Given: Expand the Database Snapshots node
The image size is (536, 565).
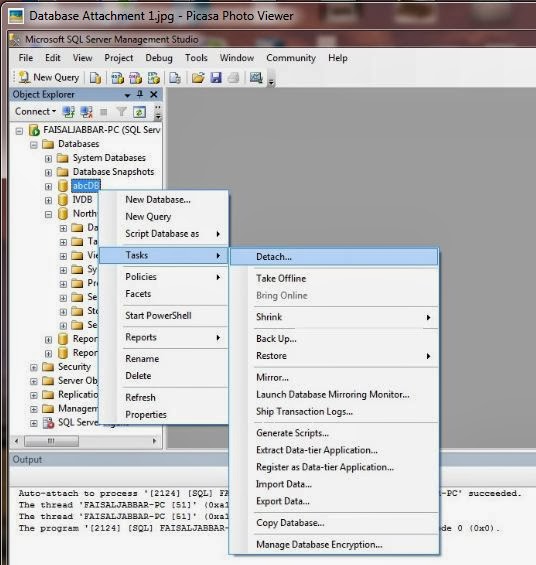Looking at the screenshot, I should pos(48,173).
